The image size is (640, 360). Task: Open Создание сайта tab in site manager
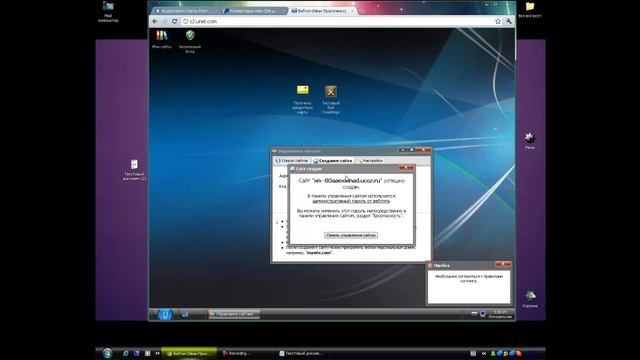[x=333, y=161]
